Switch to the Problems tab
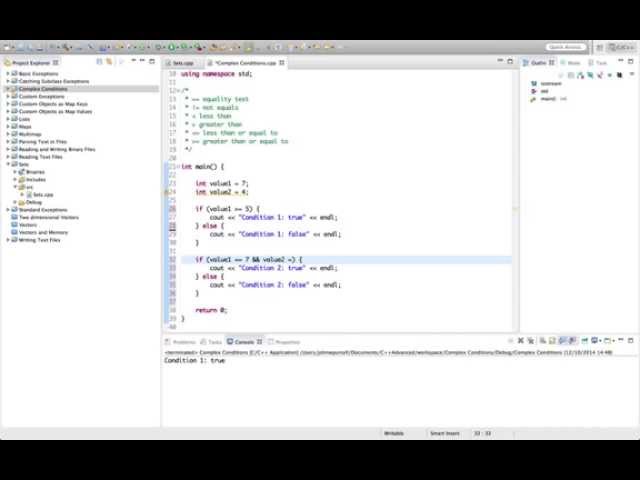Image resolution: width=640 pixels, height=480 pixels. point(181,342)
